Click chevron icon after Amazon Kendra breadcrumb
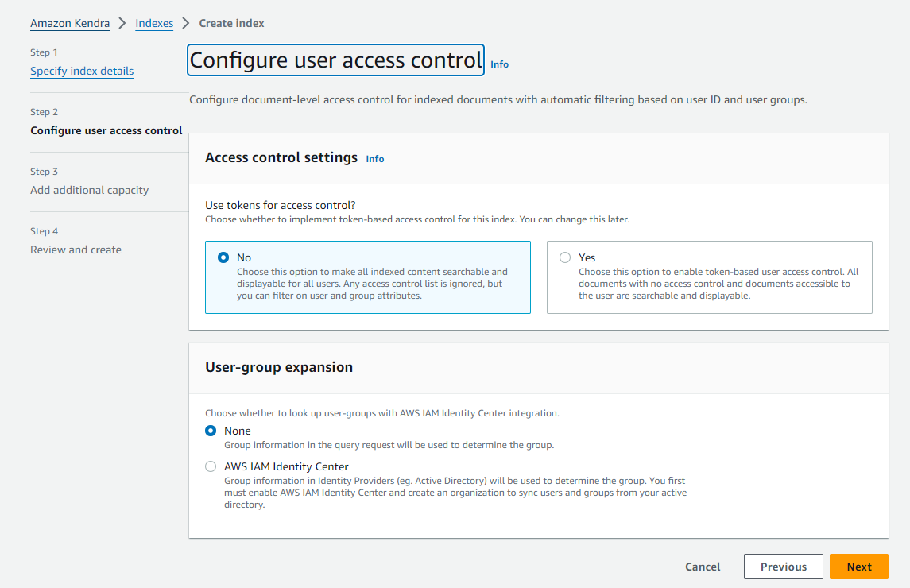 pyautogui.click(x=122, y=23)
